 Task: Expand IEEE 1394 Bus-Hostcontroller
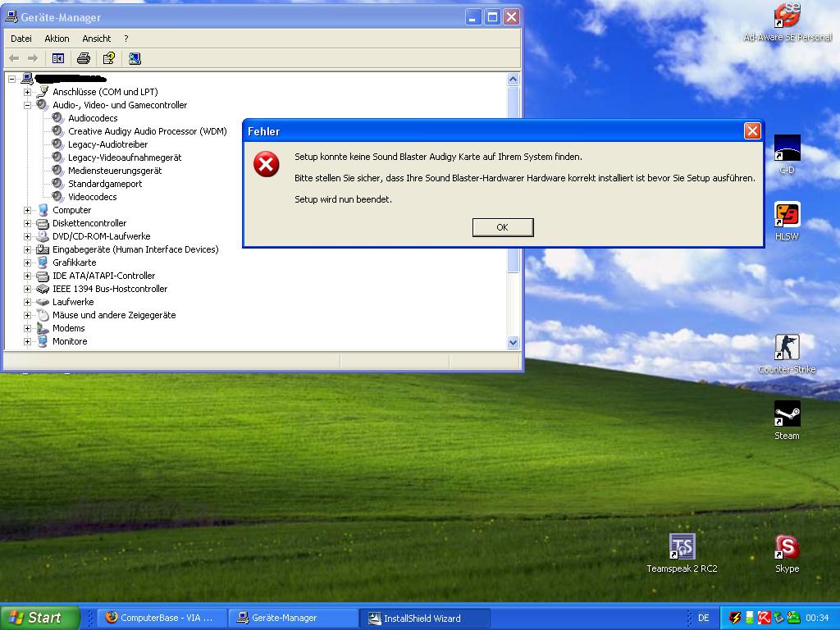point(27,289)
